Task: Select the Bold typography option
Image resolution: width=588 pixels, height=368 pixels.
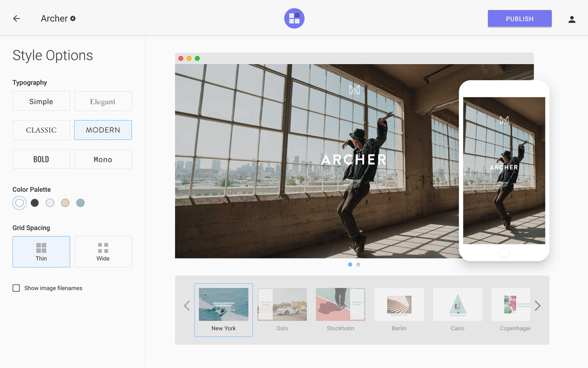Action: pyautogui.click(x=41, y=159)
